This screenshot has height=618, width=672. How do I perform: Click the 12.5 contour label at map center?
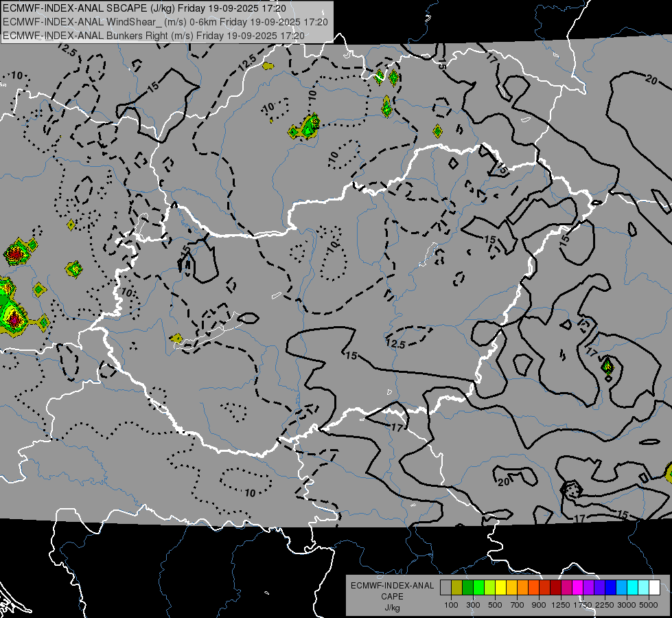396,343
